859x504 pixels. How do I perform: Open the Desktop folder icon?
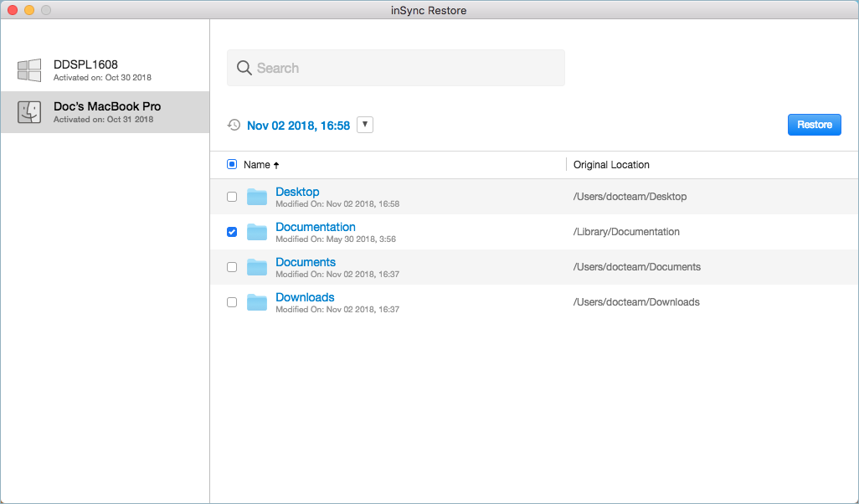(x=257, y=197)
